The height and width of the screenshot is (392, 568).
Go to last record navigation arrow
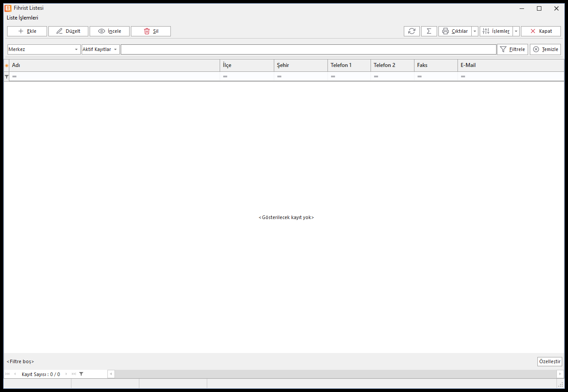tap(74, 374)
